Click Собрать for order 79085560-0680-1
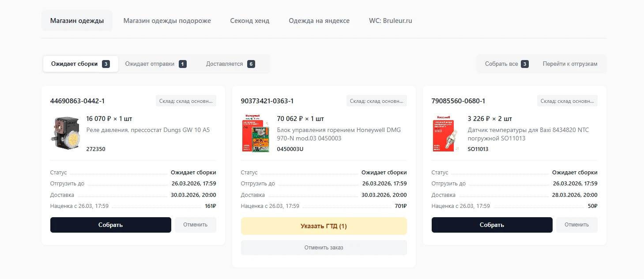The width and height of the screenshot is (644, 279). 492,225
